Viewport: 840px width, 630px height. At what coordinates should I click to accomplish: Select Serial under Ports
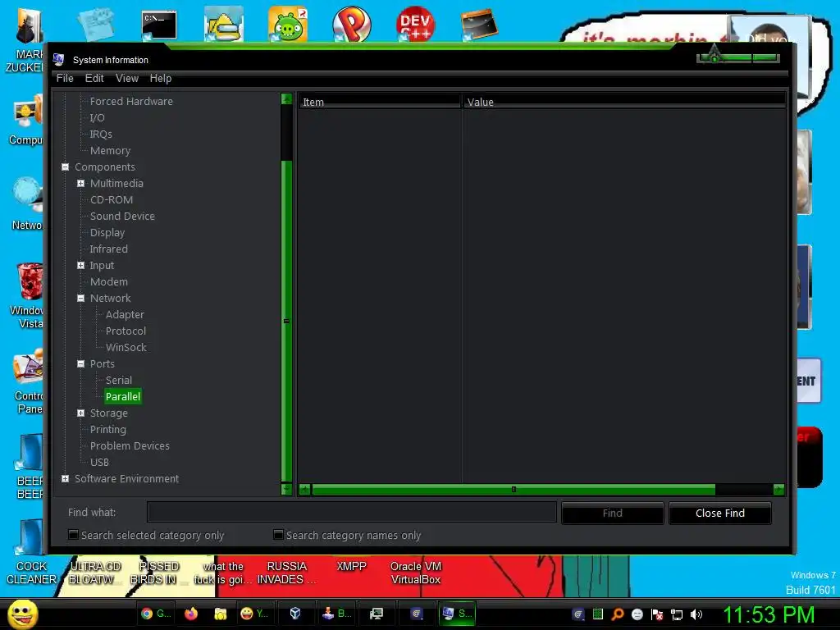pyautogui.click(x=118, y=381)
